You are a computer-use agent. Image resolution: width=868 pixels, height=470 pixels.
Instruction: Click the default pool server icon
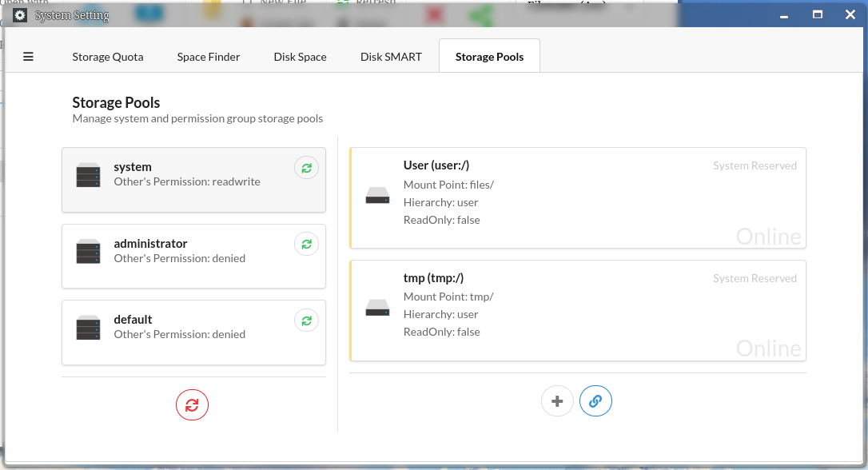click(x=88, y=328)
